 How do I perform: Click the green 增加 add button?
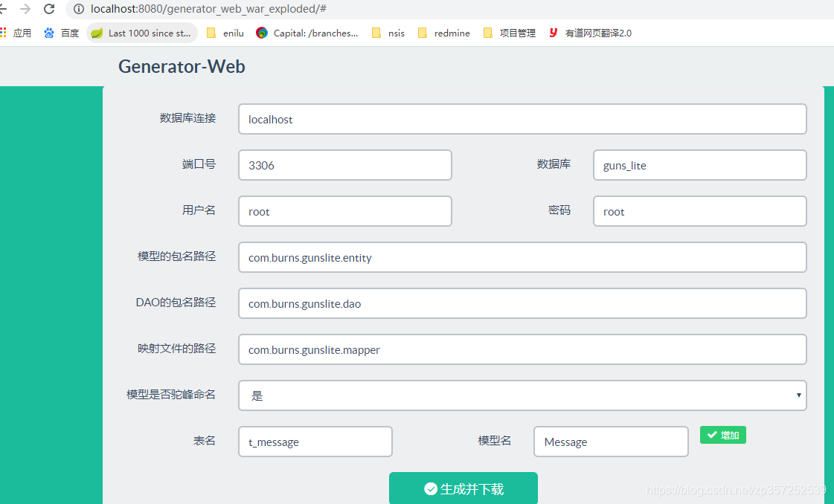pyautogui.click(x=722, y=436)
